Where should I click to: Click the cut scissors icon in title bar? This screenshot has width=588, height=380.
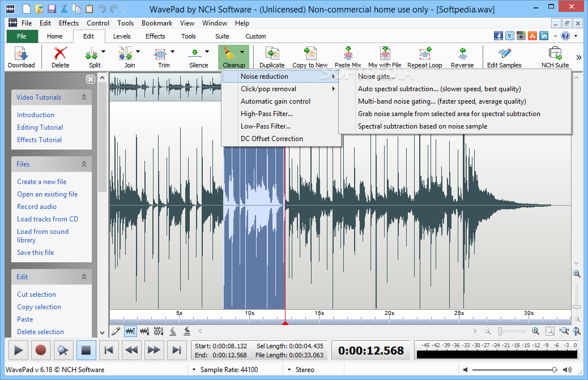coord(64,8)
